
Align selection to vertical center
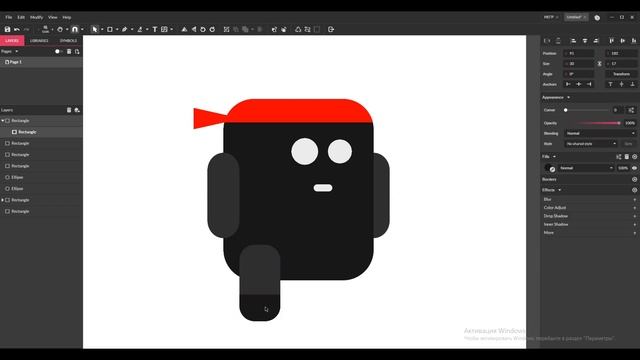(x=622, y=41)
